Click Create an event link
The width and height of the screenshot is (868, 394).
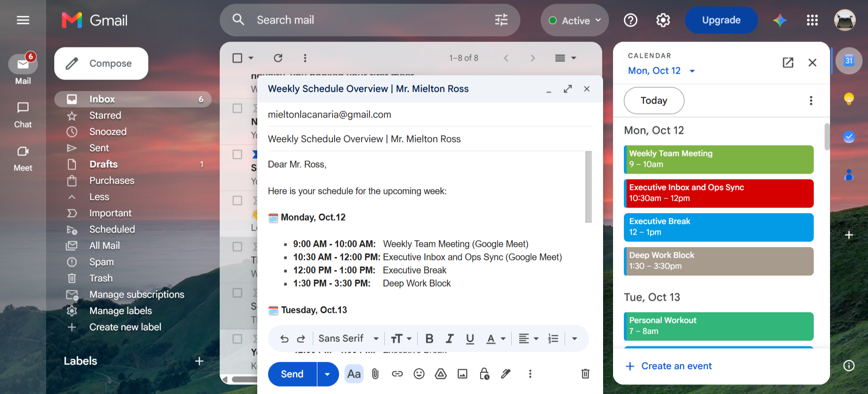click(669, 366)
